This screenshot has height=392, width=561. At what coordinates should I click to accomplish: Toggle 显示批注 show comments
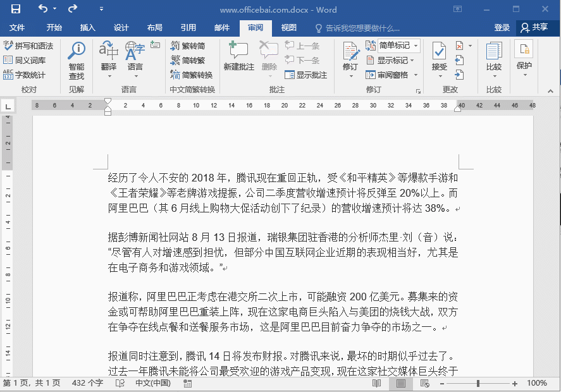point(306,75)
